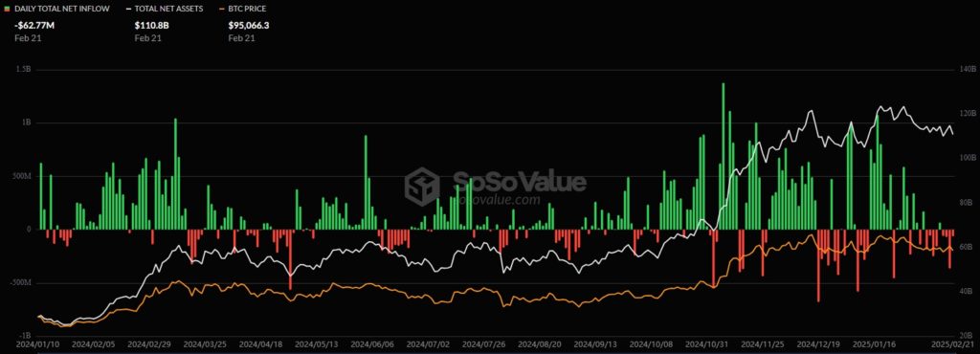Click the 0 left axis label
This screenshot has height=354, width=980.
[30, 230]
